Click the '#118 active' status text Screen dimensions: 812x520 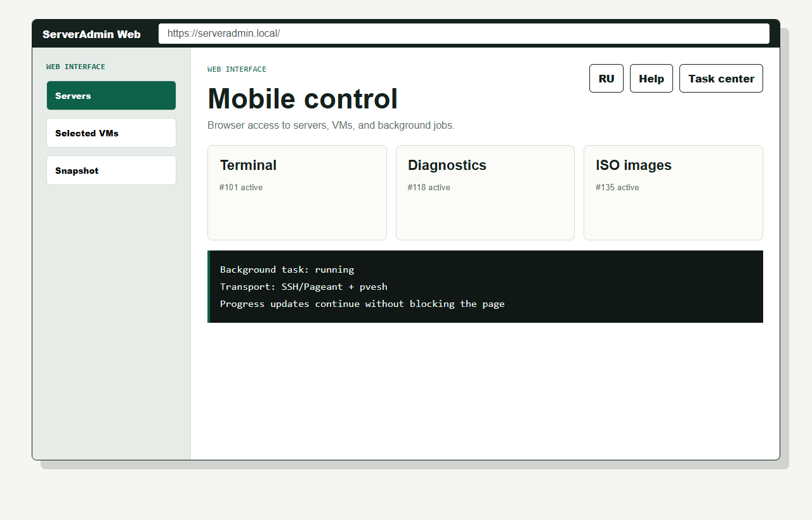click(x=429, y=188)
